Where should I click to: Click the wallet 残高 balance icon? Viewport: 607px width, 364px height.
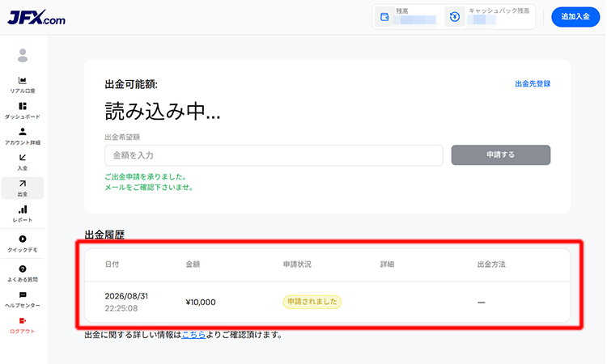[384, 17]
